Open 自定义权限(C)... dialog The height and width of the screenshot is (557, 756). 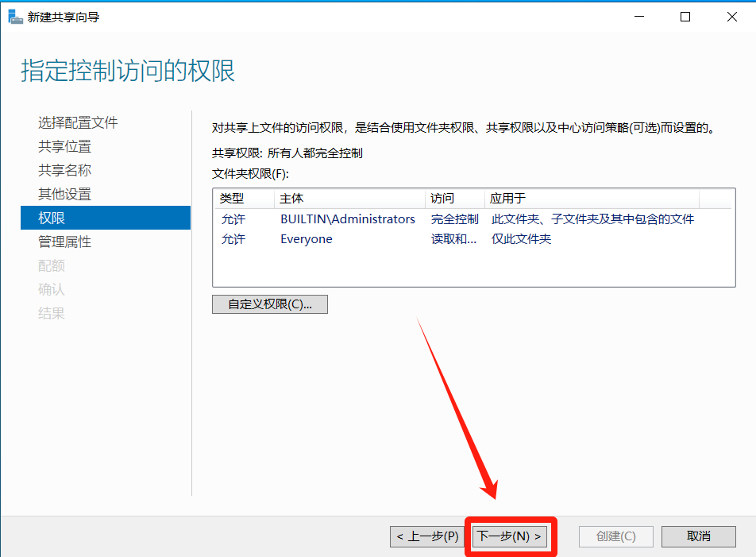click(269, 304)
